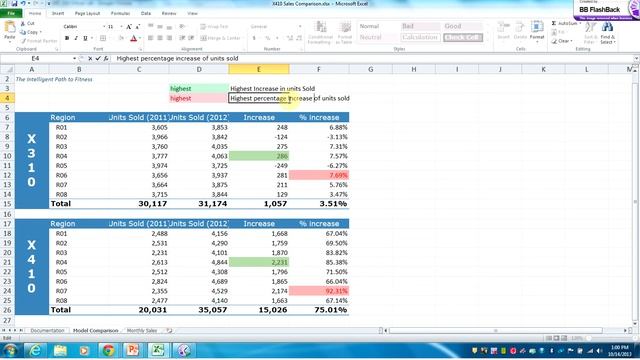Click the Borders icon

(103, 38)
